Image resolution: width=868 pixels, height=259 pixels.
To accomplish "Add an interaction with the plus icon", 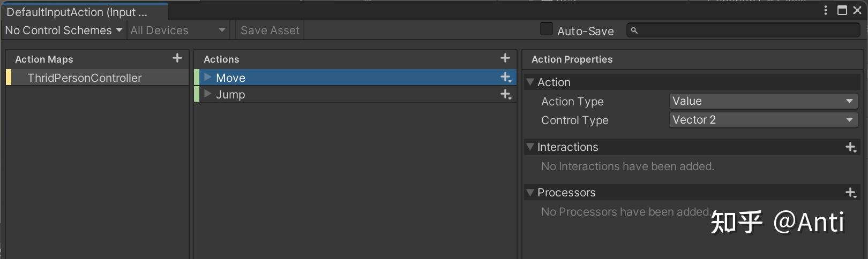I will pyautogui.click(x=850, y=147).
